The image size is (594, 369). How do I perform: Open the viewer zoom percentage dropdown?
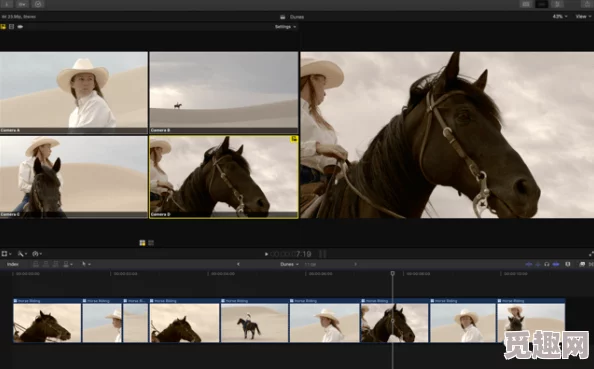click(x=560, y=17)
